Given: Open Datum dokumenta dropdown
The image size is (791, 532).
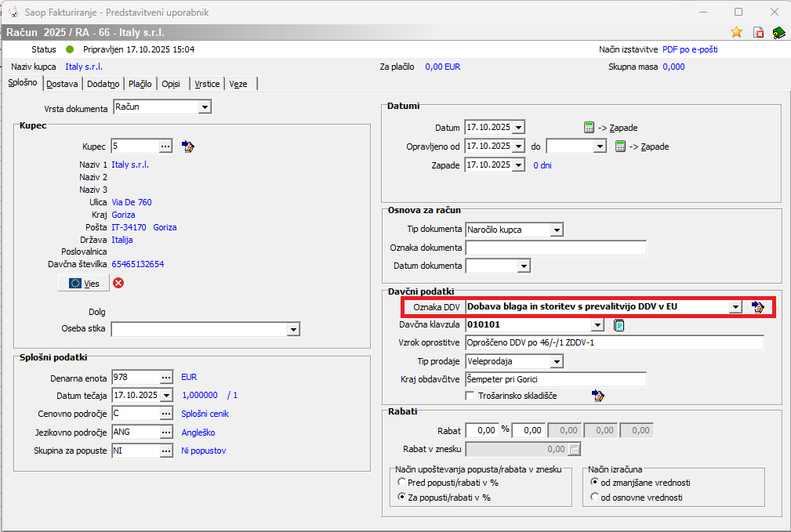Looking at the screenshot, I should coord(524,266).
